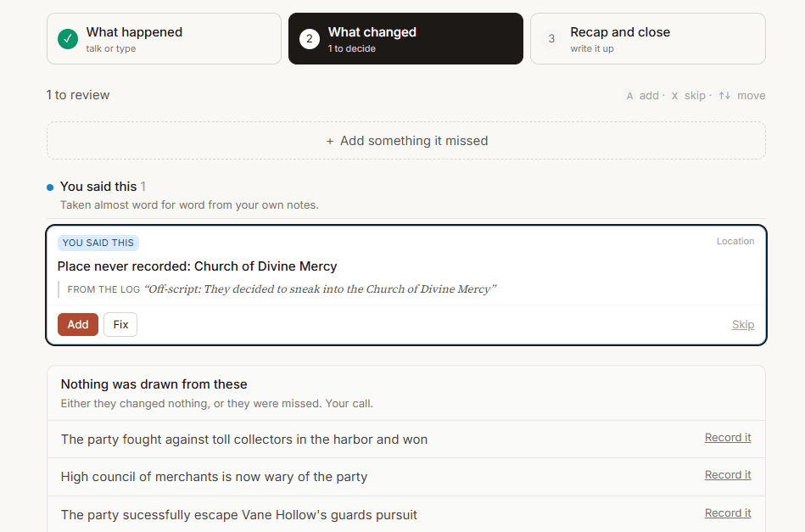The width and height of the screenshot is (805, 532).
Task: Click the blue dot beside You said this
Action: pos(50,188)
